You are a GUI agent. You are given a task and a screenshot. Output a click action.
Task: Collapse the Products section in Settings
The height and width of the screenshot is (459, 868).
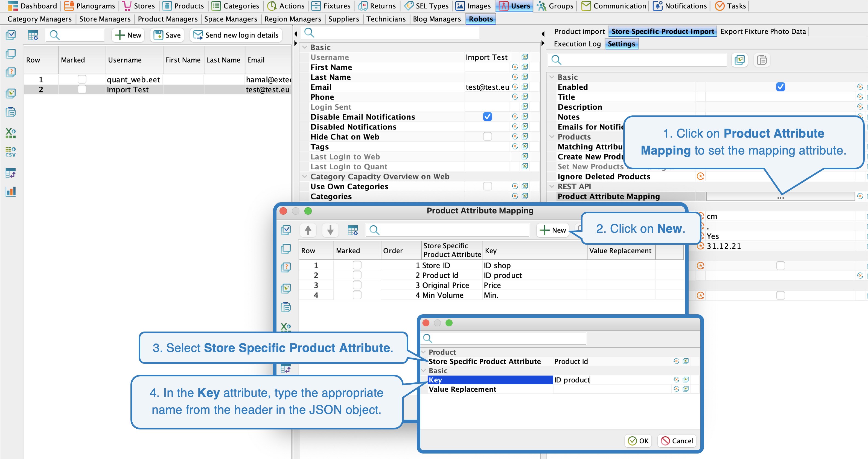click(x=552, y=136)
